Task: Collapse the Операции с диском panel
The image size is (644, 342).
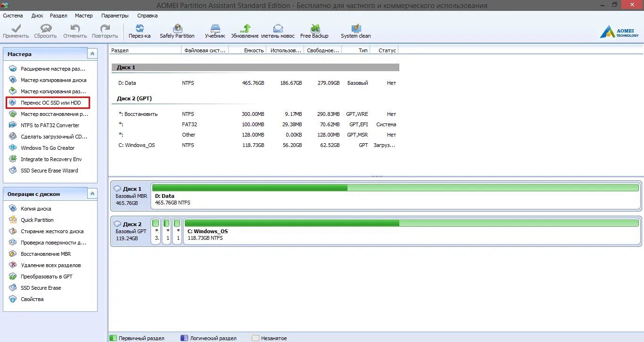Action: click(x=92, y=194)
